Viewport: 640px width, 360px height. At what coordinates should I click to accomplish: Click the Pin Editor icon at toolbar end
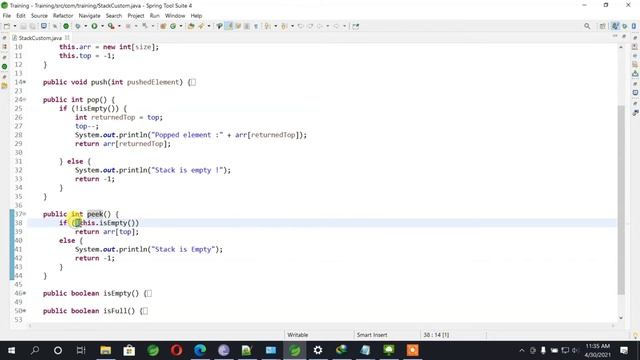[x=356, y=26]
